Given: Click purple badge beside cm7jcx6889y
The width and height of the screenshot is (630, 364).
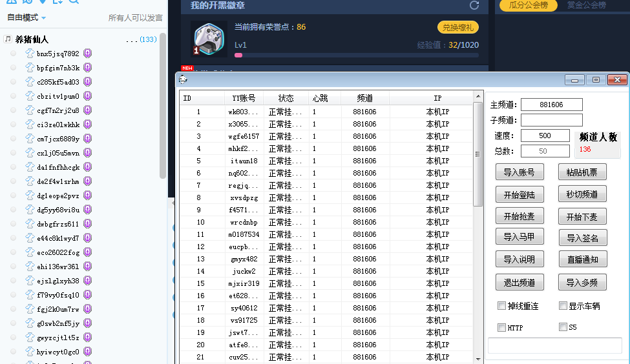Looking at the screenshot, I should coord(88,139).
